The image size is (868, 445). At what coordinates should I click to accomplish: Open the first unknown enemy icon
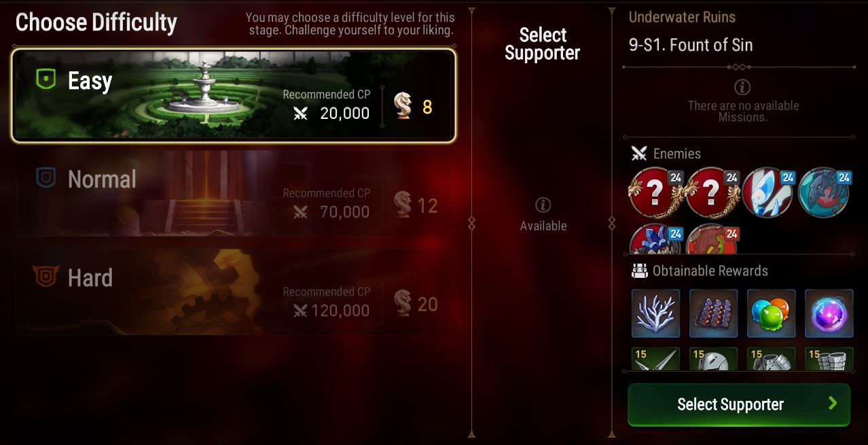coord(655,193)
